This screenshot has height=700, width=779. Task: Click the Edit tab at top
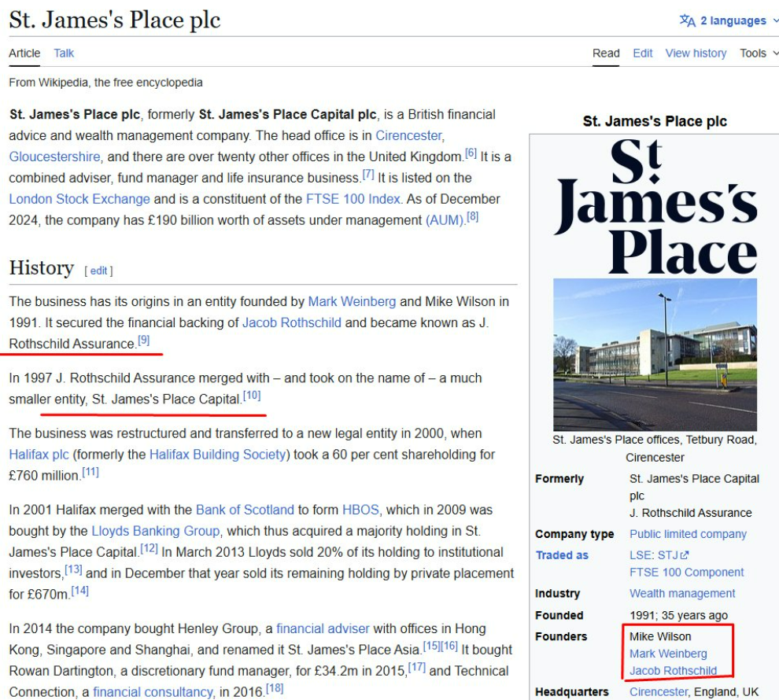[x=642, y=53]
